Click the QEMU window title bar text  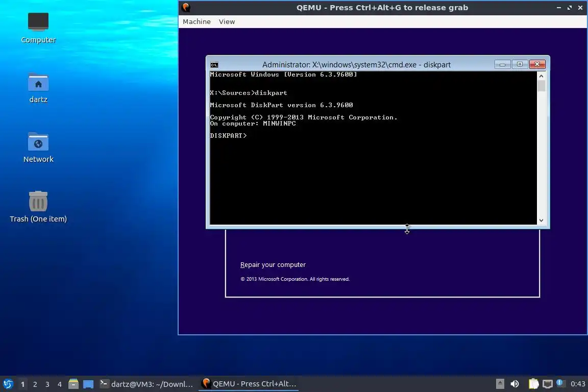pyautogui.click(x=382, y=8)
